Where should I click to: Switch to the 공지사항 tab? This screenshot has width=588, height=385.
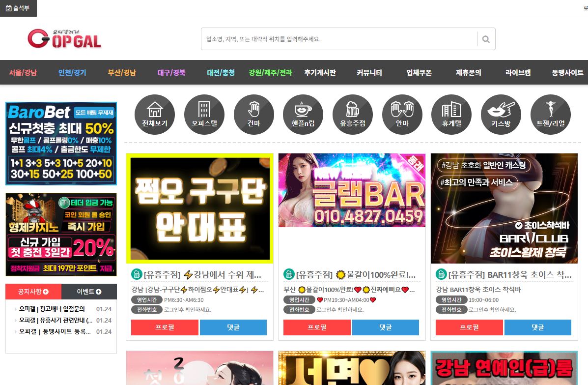coord(33,292)
